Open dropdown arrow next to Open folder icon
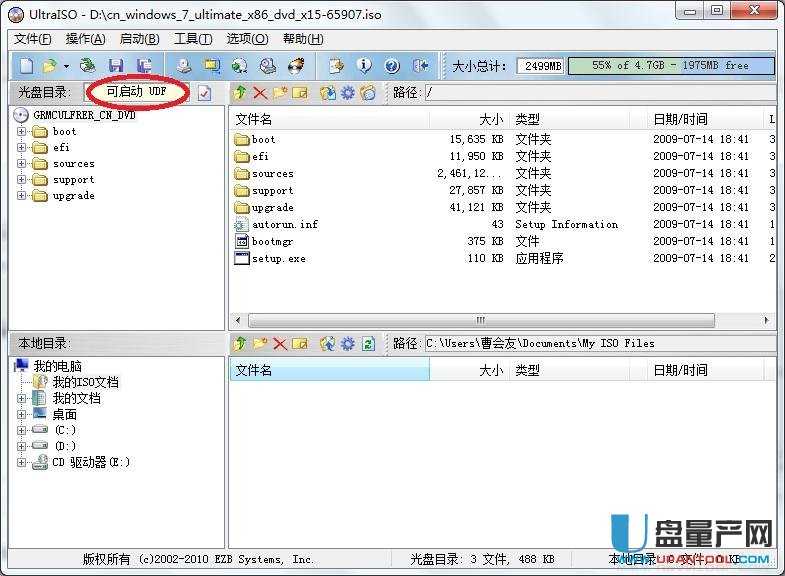The height and width of the screenshot is (576, 785). point(66,66)
